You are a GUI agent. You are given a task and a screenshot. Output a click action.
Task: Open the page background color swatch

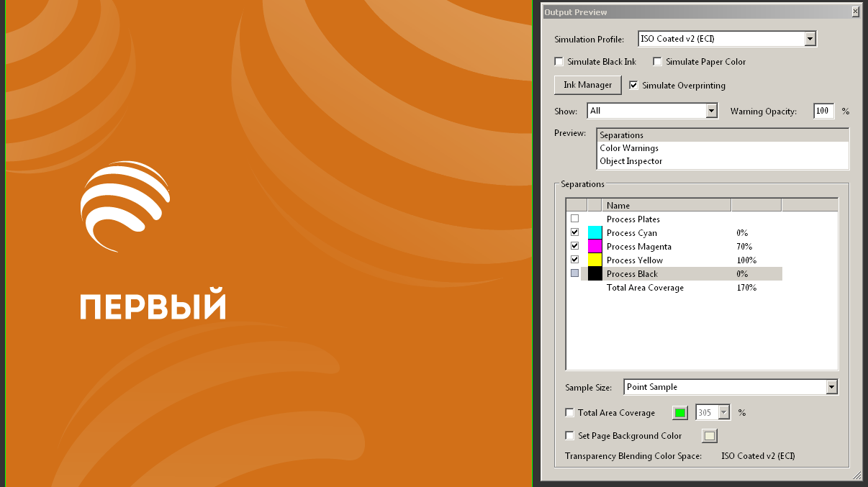(710, 436)
